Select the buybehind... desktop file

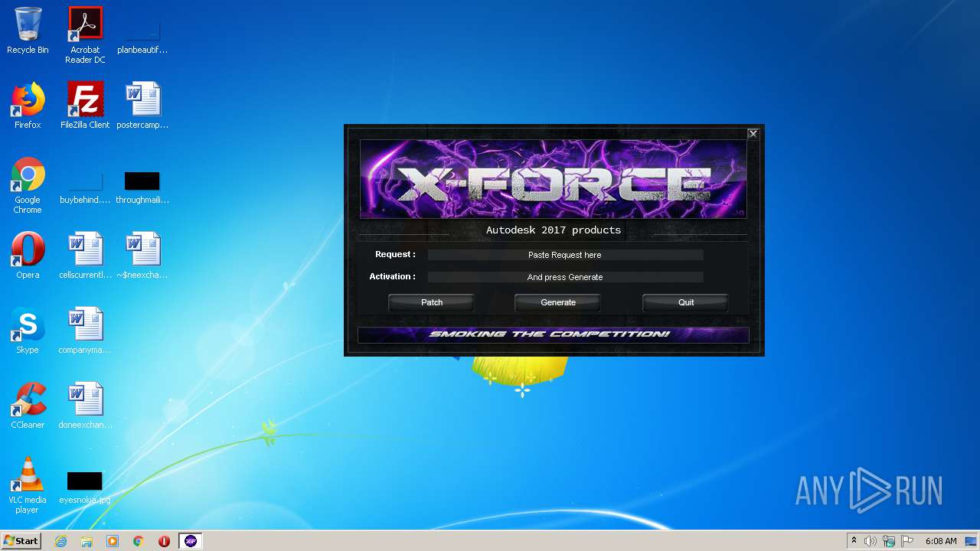[x=85, y=188]
